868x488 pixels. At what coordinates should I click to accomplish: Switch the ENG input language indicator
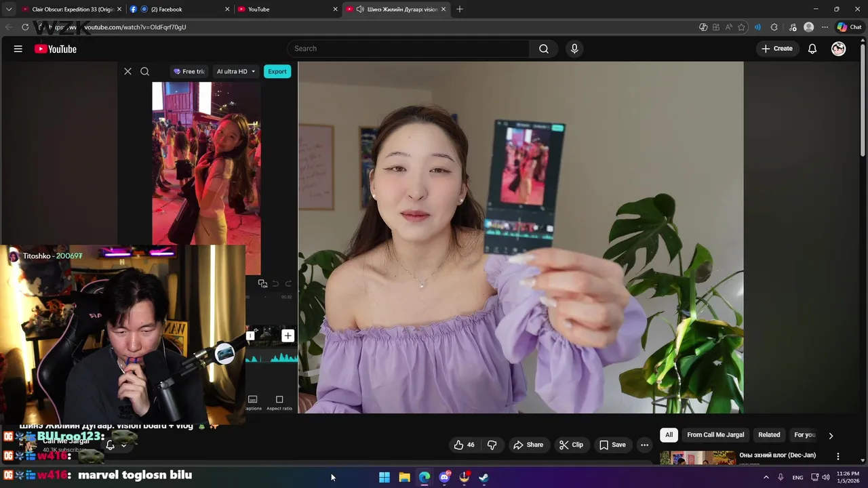797,477
